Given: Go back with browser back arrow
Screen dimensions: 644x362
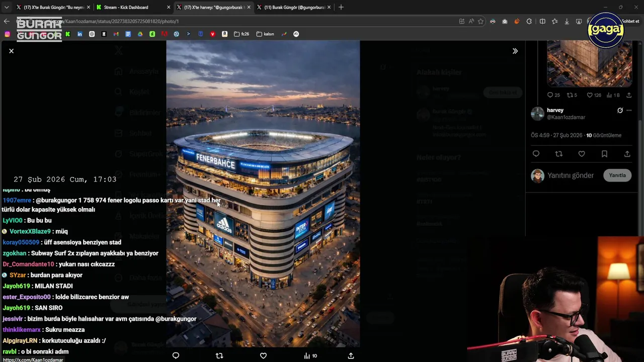Looking at the screenshot, I should tap(6, 21).
